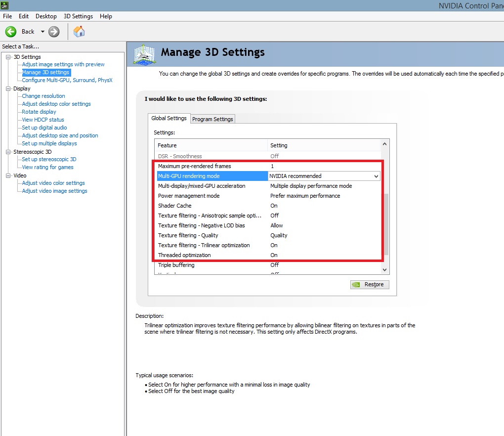Open Change resolution task
Viewport: 504px width, 436px height.
tap(43, 96)
